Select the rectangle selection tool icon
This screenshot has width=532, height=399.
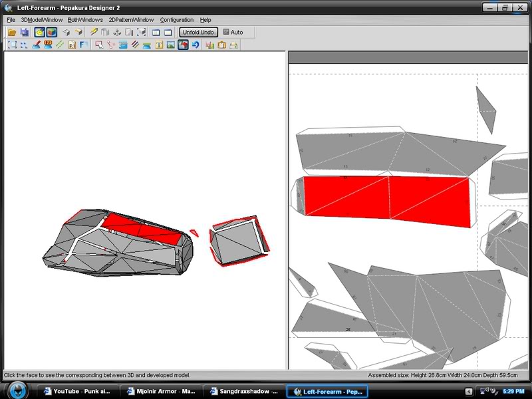(12, 45)
